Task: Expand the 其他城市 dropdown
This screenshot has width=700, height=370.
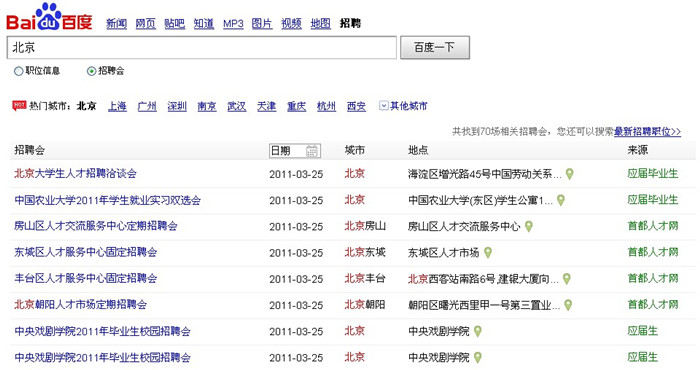Action: click(403, 106)
